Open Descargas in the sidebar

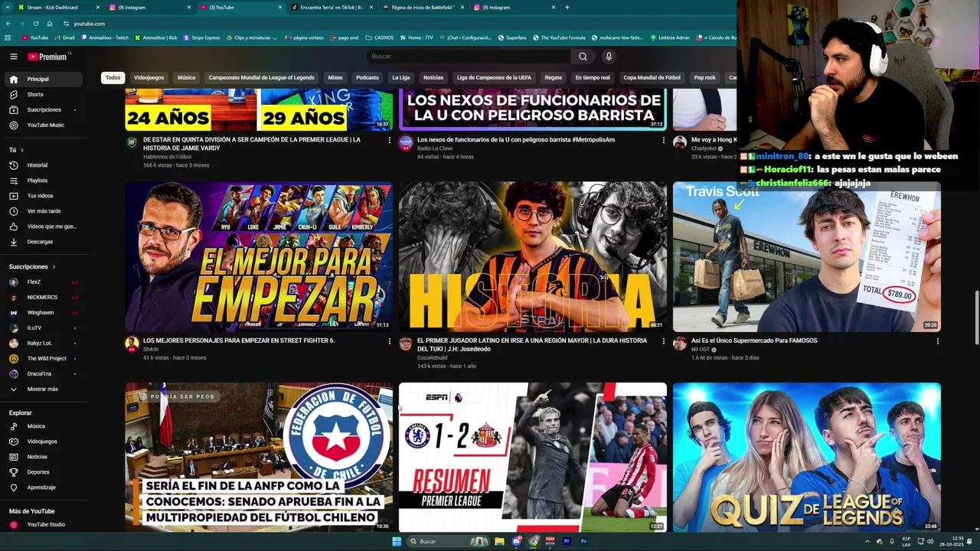coord(44,242)
